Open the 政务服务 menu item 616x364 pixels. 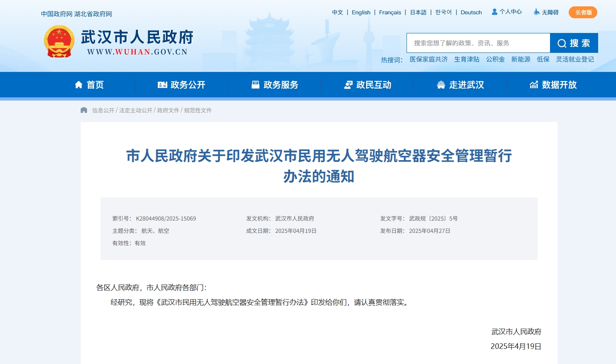(281, 85)
